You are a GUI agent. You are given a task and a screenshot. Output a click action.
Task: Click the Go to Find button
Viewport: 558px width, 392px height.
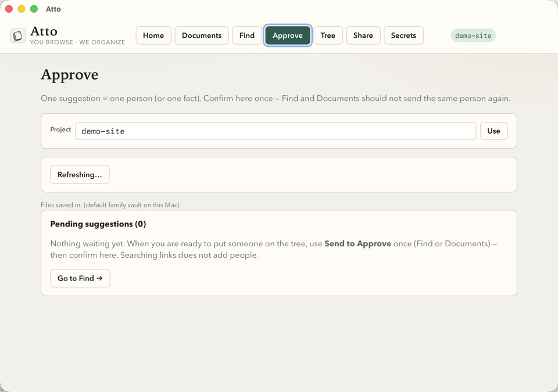(x=80, y=278)
